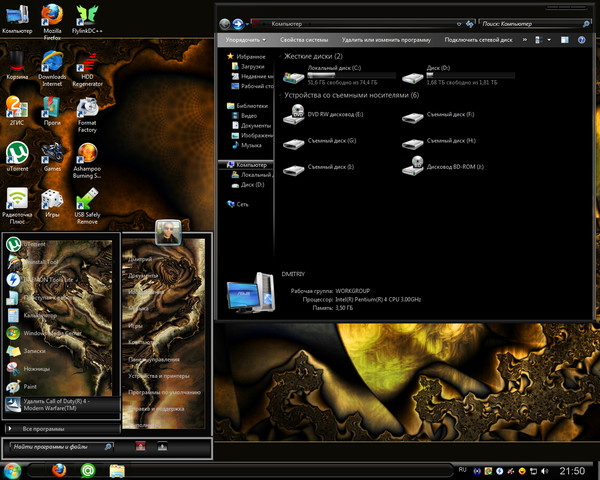Open the Проги desktop folder
The height and width of the screenshot is (480, 600).
52,111
